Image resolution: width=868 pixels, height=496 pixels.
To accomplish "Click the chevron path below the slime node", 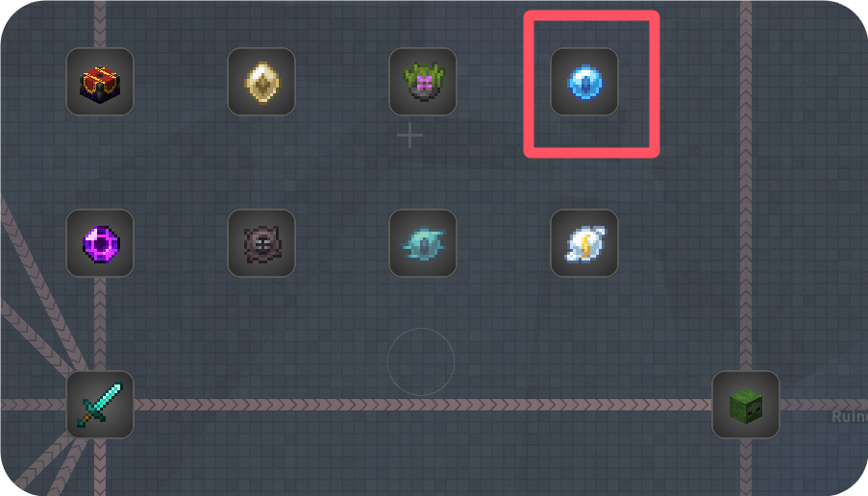I will 746,467.
